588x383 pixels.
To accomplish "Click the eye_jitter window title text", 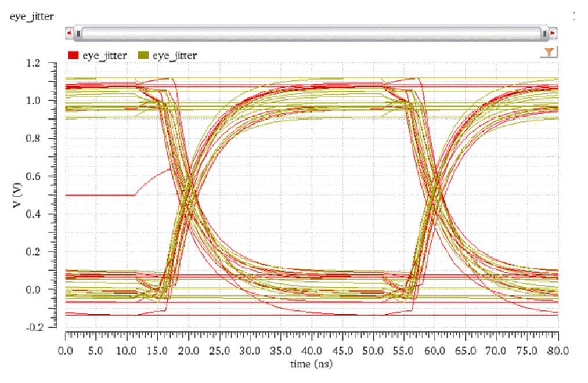I will pos(32,16).
